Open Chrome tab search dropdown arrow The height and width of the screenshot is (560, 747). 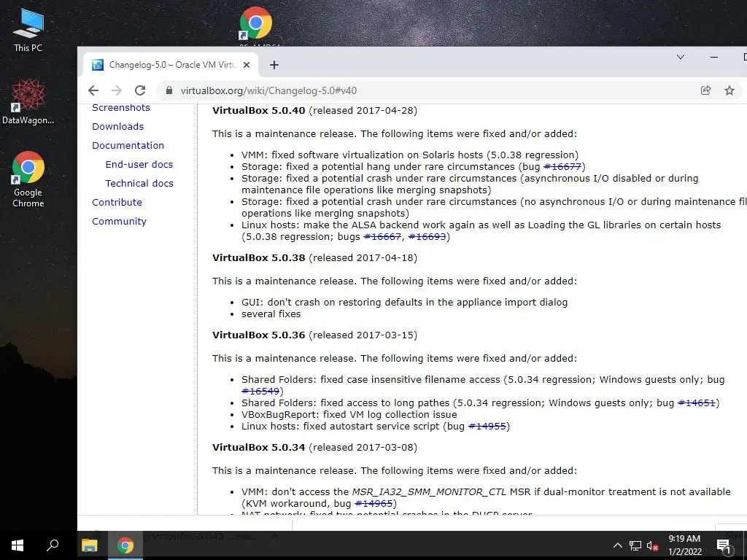[x=681, y=57]
